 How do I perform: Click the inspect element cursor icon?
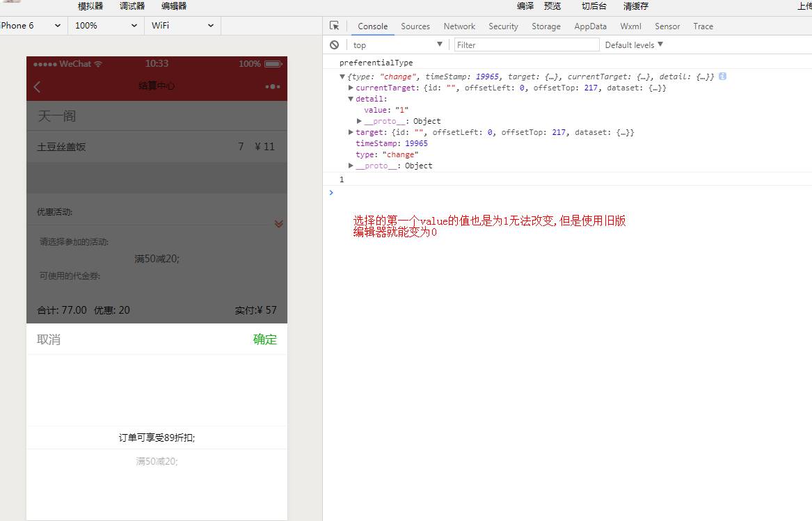335,26
